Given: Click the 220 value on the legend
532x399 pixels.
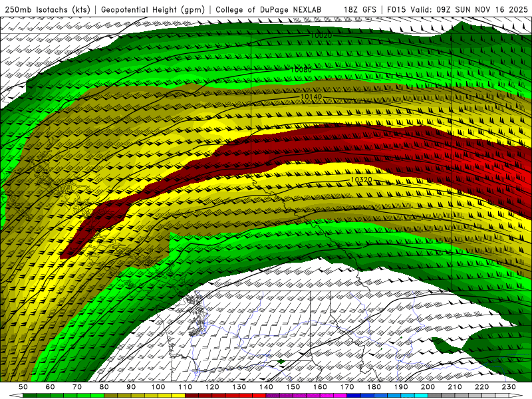Looking at the screenshot, I should (x=482, y=387).
